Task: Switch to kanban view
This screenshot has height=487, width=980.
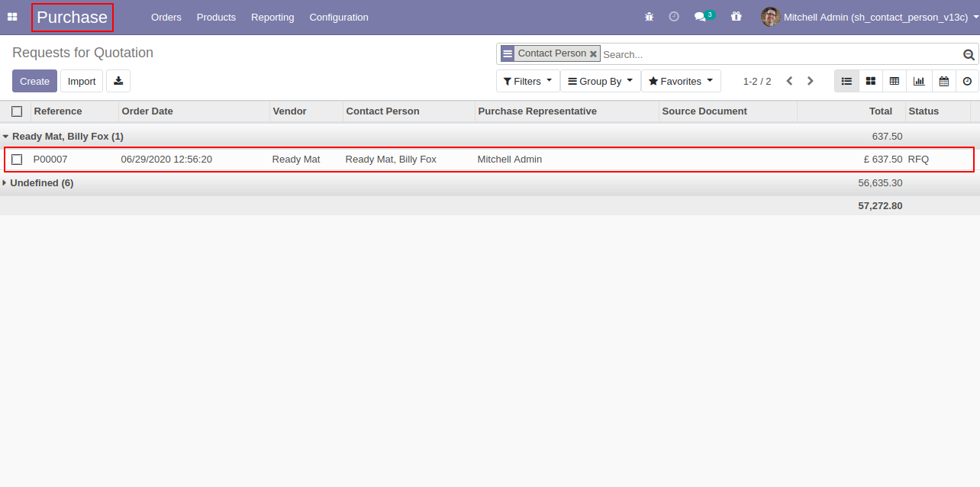Action: 870,81
